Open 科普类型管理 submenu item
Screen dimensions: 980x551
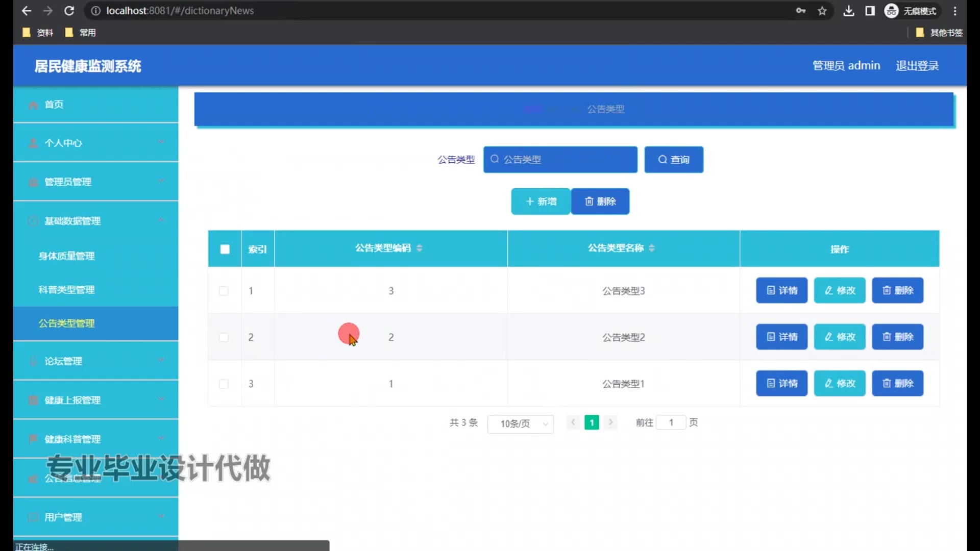[x=66, y=290]
